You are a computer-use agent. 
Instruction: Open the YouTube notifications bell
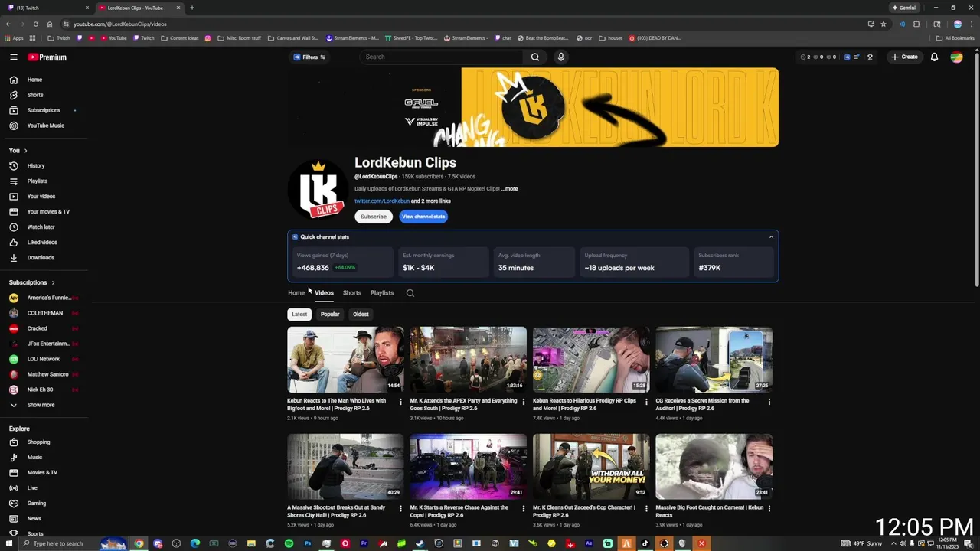934,57
